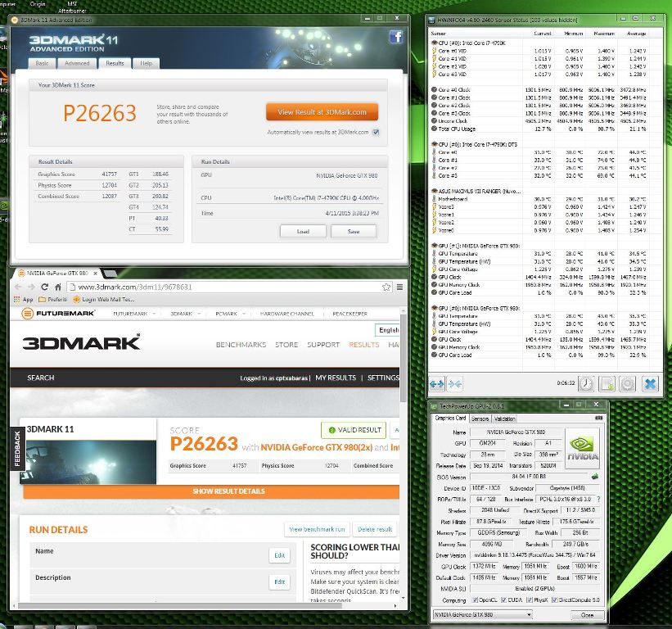
Task: Click the collapse columns arrows icon in HWiNFO
Action: tap(455, 384)
